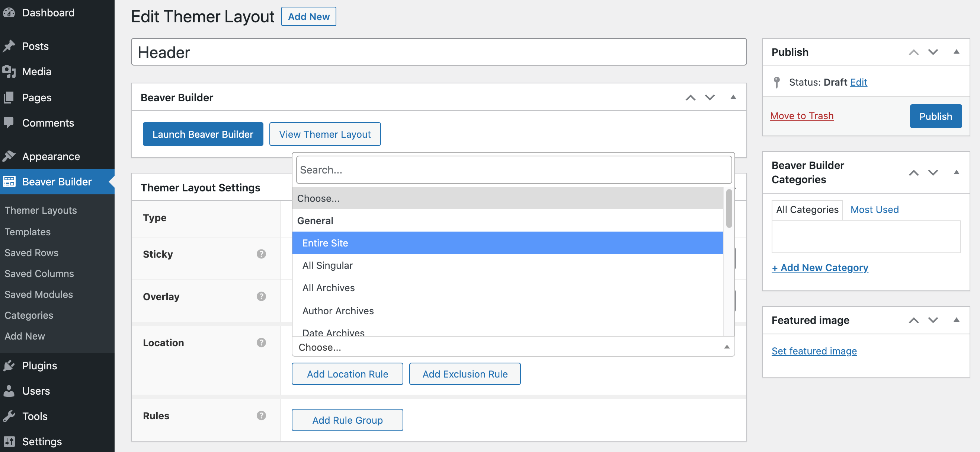Viewport: 980px width, 452px height.
Task: Open Plugins via its plug icon
Action: pyautogui.click(x=9, y=366)
